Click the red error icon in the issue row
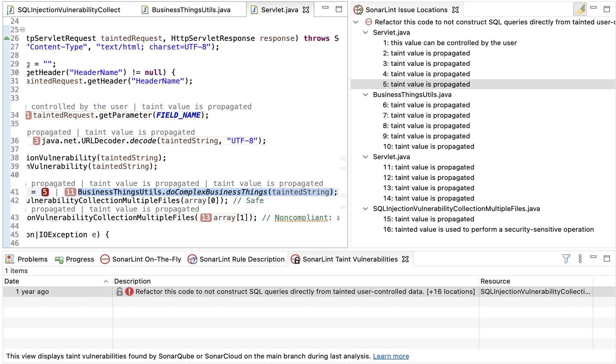The width and height of the screenshot is (616, 364). point(129,292)
